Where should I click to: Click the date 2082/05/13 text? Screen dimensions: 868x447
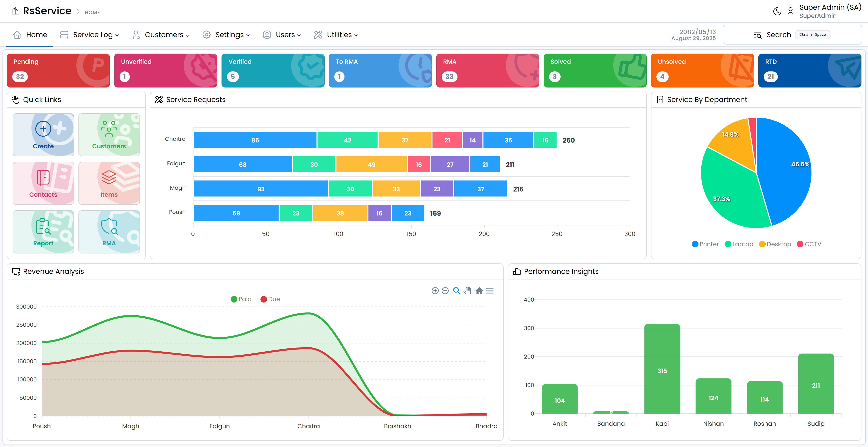click(698, 32)
